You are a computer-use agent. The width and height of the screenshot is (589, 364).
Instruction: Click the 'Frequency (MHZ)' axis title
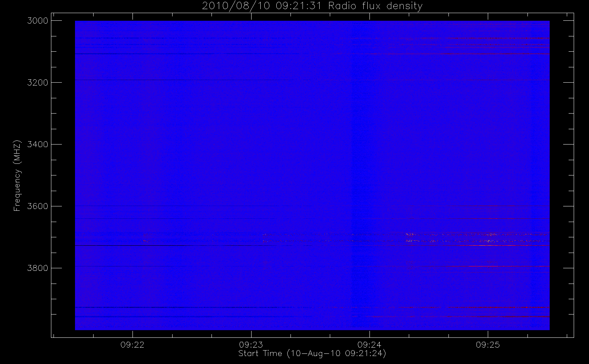17,175
